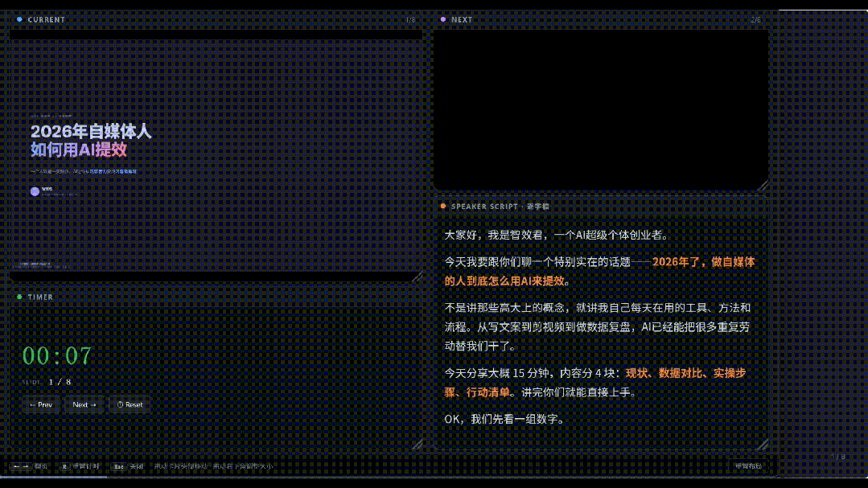Click the 00:07 timer display
Viewport: 868px width, 488px height.
coord(57,356)
